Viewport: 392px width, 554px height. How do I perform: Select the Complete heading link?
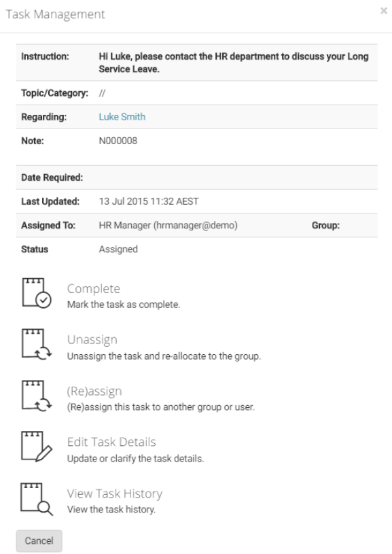94,289
